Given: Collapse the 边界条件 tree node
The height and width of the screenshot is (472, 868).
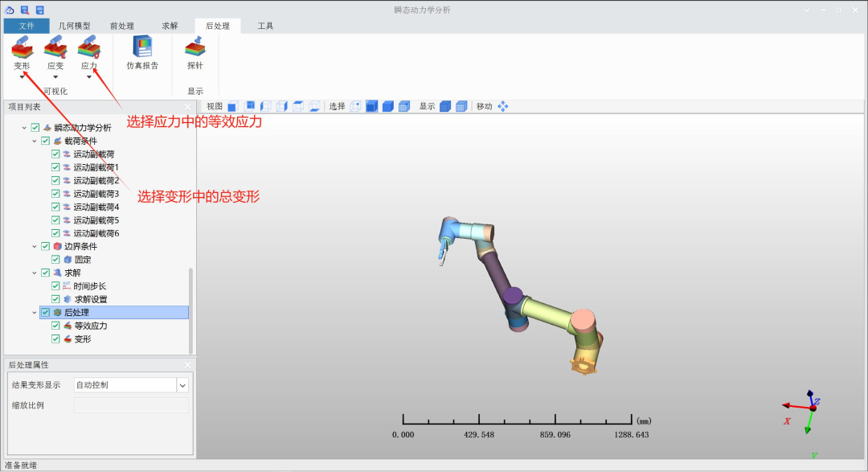Looking at the screenshot, I should pyautogui.click(x=35, y=247).
